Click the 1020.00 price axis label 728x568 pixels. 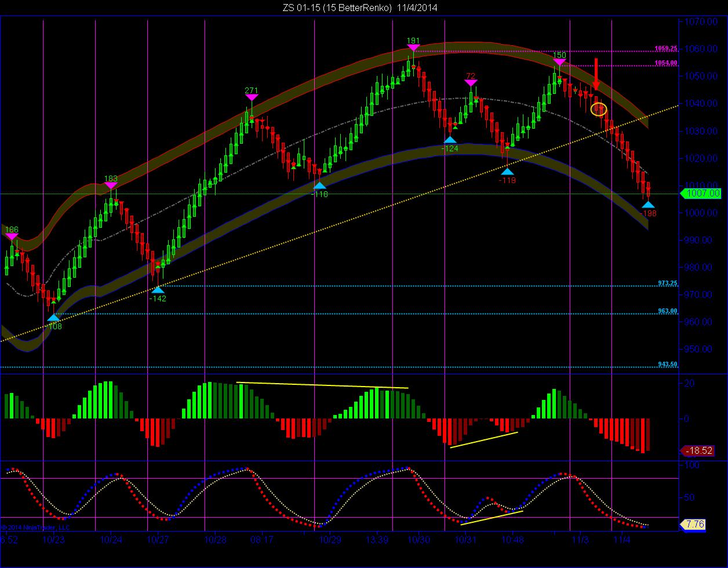701,158
